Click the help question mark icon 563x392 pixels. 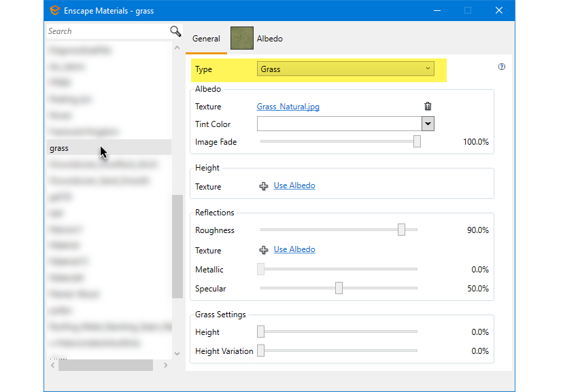502,67
